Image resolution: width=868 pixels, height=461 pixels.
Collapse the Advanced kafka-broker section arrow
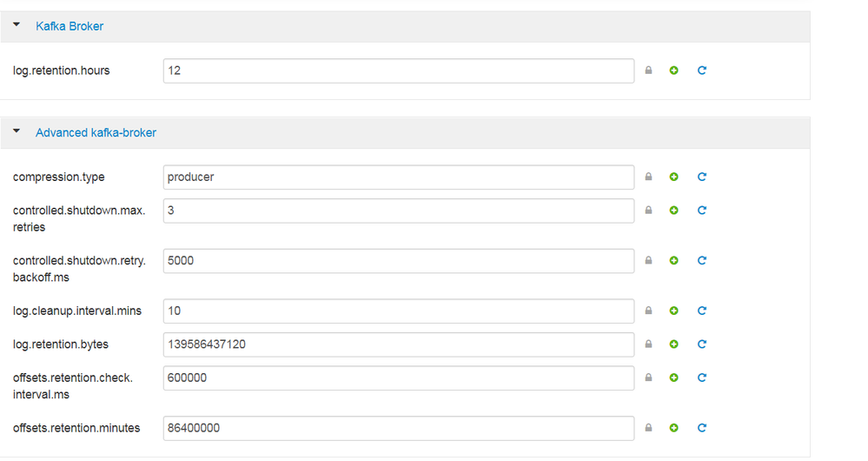pyautogui.click(x=17, y=132)
